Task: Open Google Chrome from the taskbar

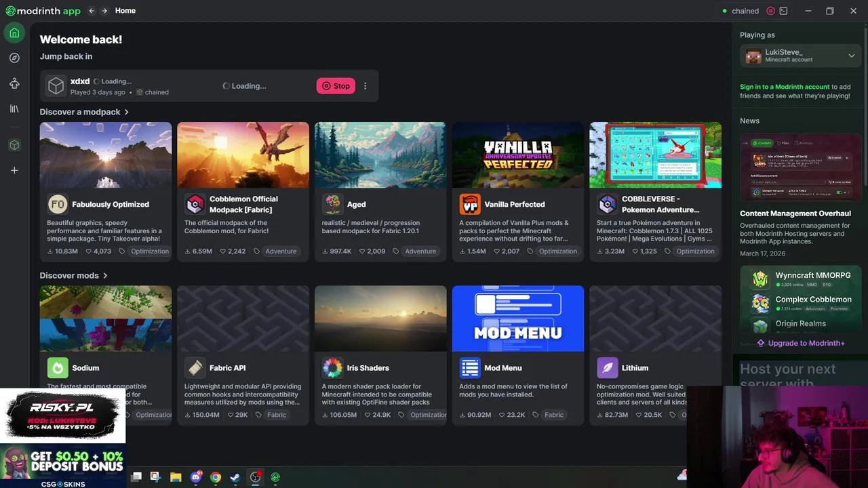Action: pyautogui.click(x=216, y=477)
